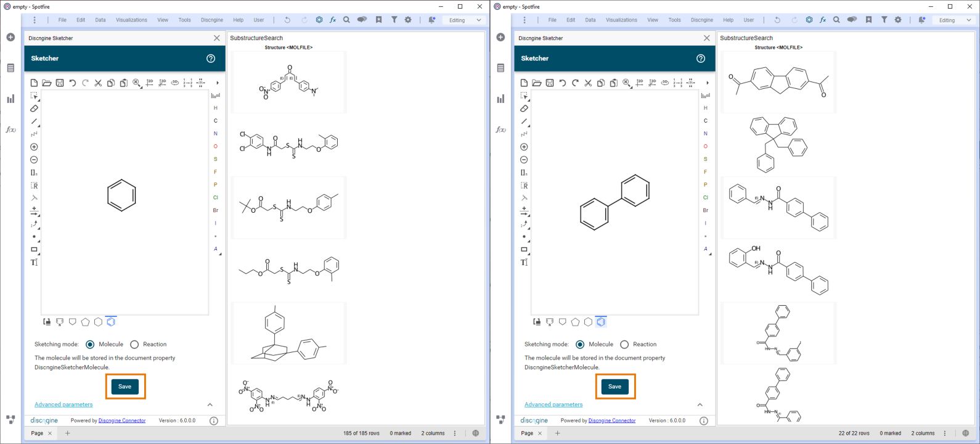Select Molecule sketching mode in left window
Viewport: 980px width, 444px height.
(x=91, y=344)
